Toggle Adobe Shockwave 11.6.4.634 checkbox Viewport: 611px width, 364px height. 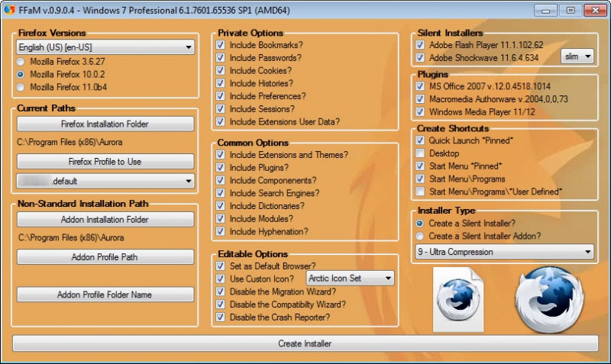(x=420, y=58)
